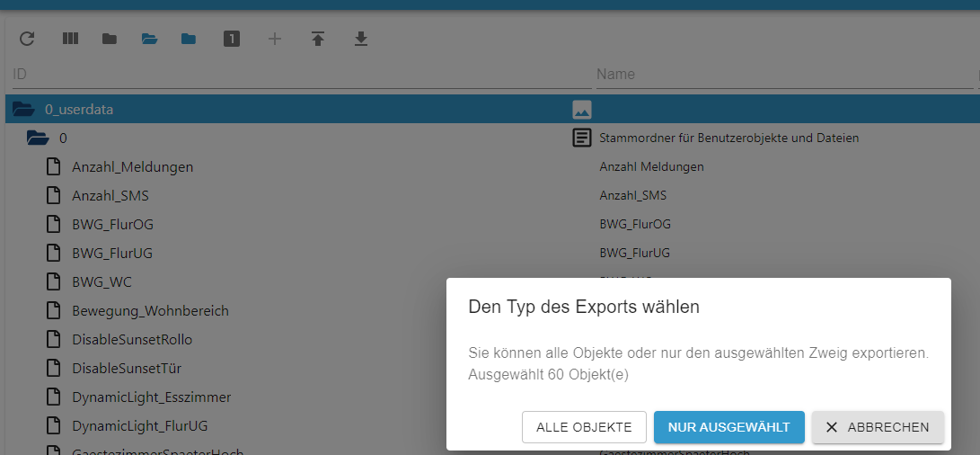Collapse all folders with dark folder icon
The width and height of the screenshot is (980, 455).
click(110, 40)
